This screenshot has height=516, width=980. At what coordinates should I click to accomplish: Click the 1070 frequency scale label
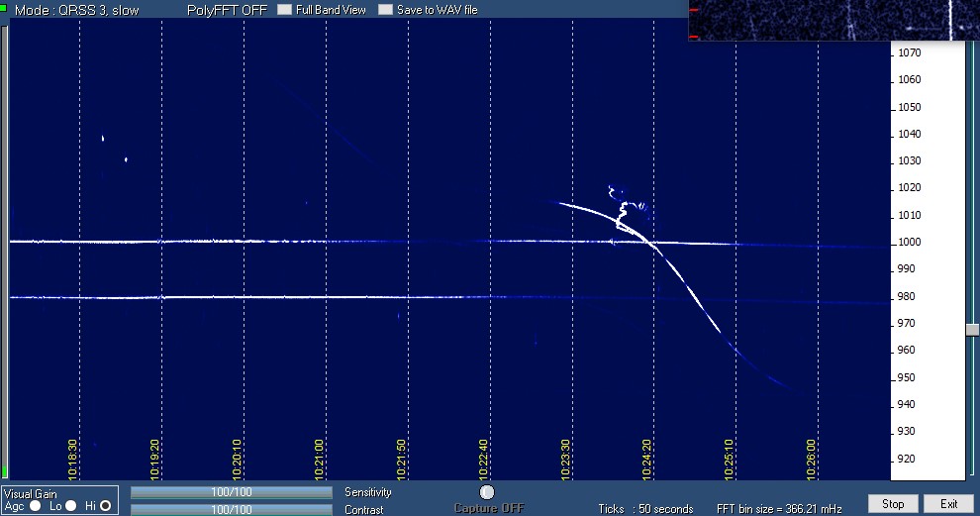click(x=910, y=52)
